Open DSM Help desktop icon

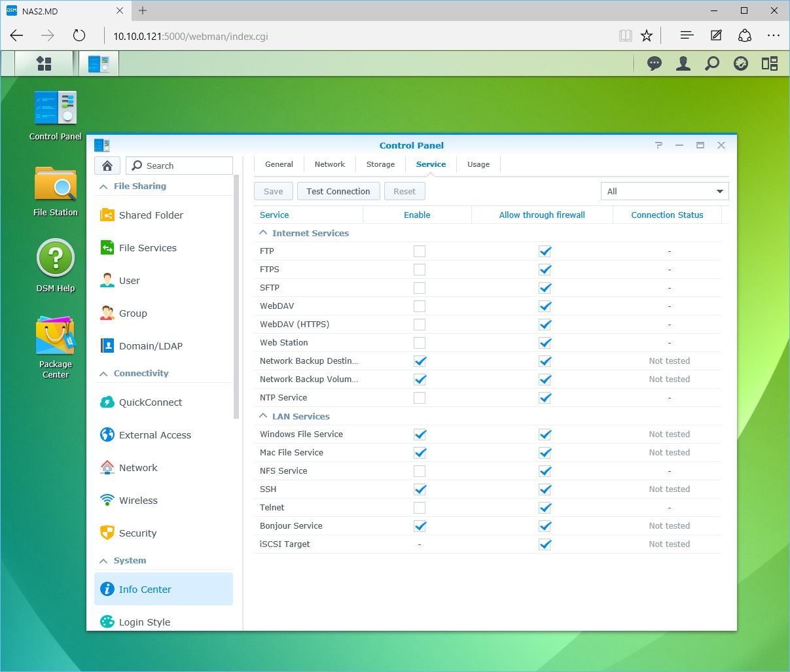(56, 266)
